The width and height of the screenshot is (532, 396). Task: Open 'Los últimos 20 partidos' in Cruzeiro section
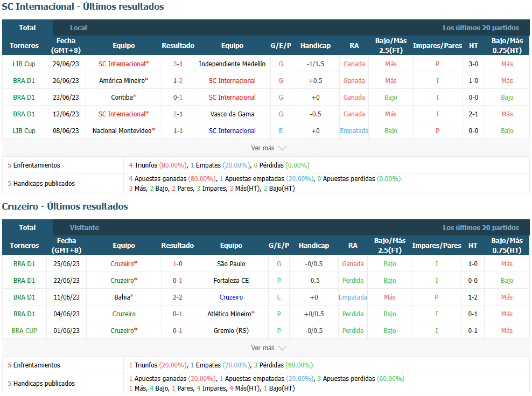coord(481,227)
